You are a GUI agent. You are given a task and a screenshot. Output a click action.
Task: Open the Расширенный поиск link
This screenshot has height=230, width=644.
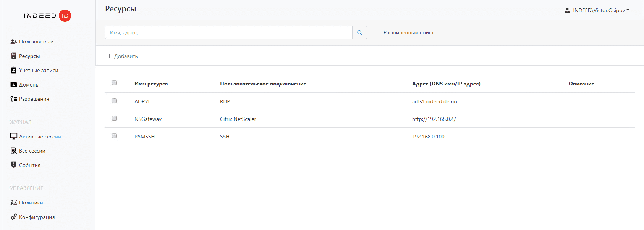409,32
